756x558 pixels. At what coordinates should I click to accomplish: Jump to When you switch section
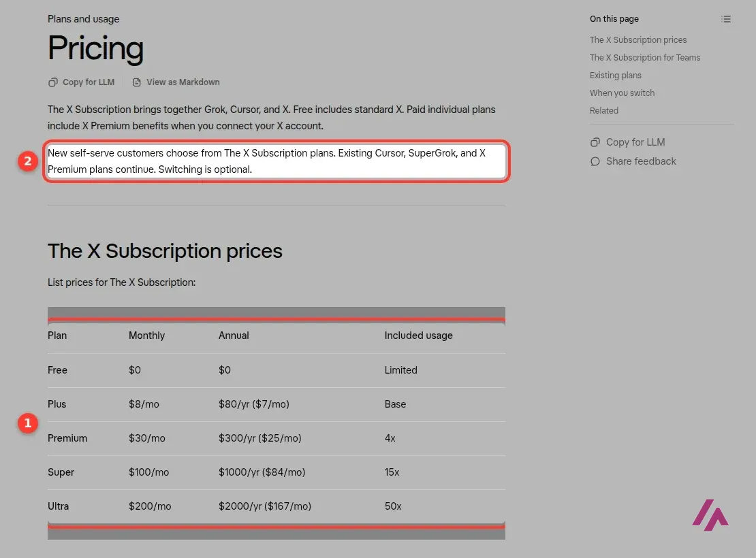(x=622, y=93)
